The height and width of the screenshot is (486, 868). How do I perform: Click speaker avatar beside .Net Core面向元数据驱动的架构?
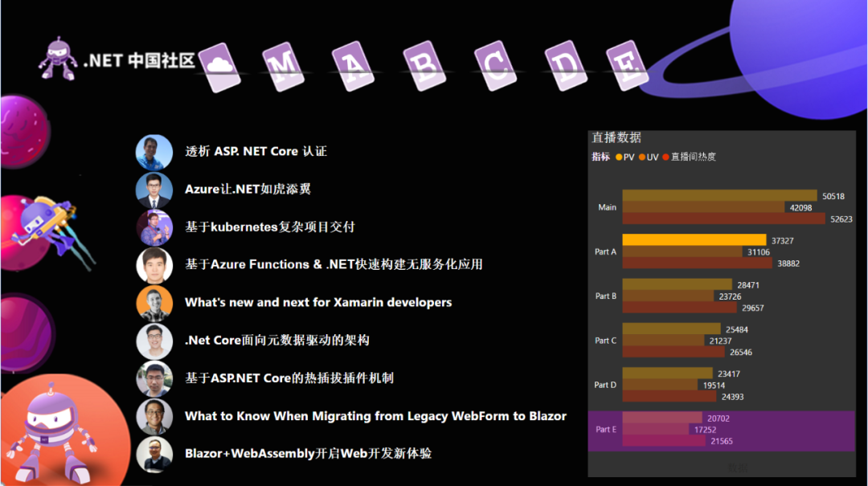[x=154, y=341]
